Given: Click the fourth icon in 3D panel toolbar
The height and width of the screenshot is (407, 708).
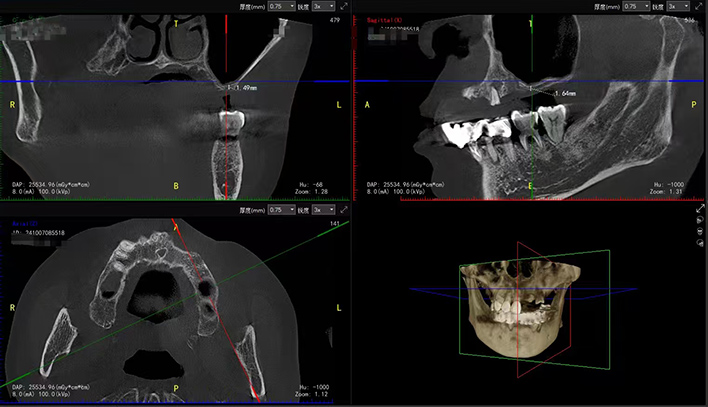Looking at the screenshot, I should (699, 243).
